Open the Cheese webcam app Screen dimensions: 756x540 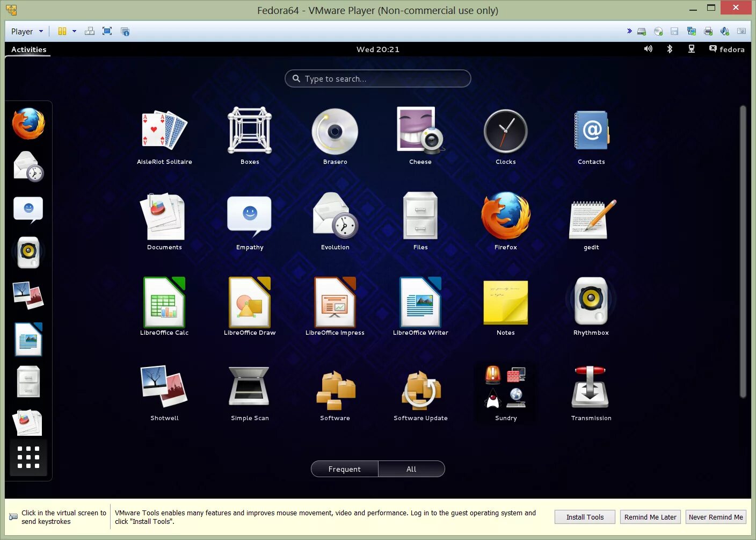(x=420, y=137)
